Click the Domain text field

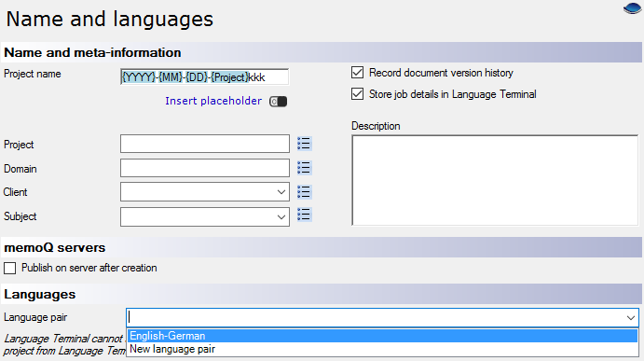pos(205,168)
